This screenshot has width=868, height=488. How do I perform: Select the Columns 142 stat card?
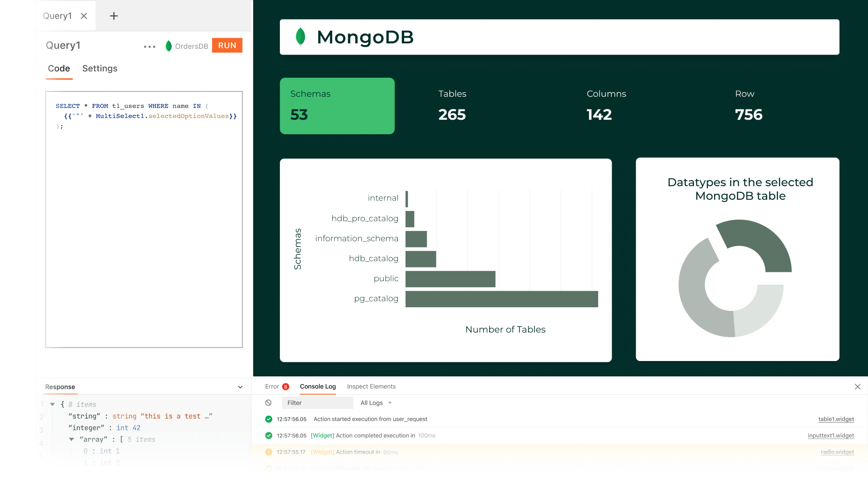(599, 105)
